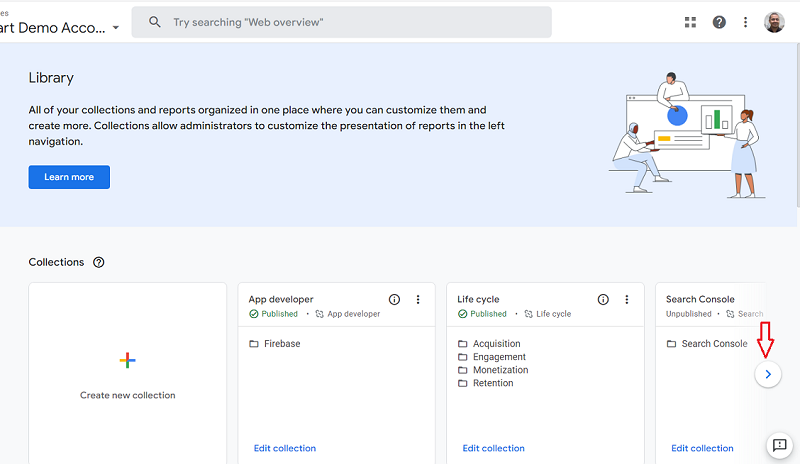Click the Learn more button
This screenshot has height=464, width=800.
pyautogui.click(x=69, y=177)
